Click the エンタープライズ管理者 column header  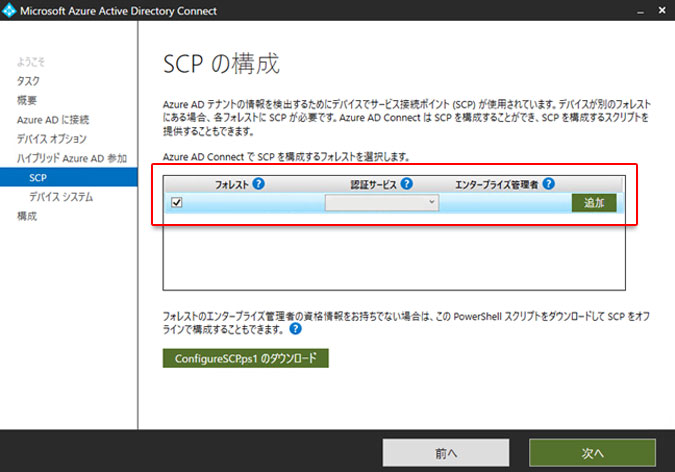pyautogui.click(x=497, y=185)
